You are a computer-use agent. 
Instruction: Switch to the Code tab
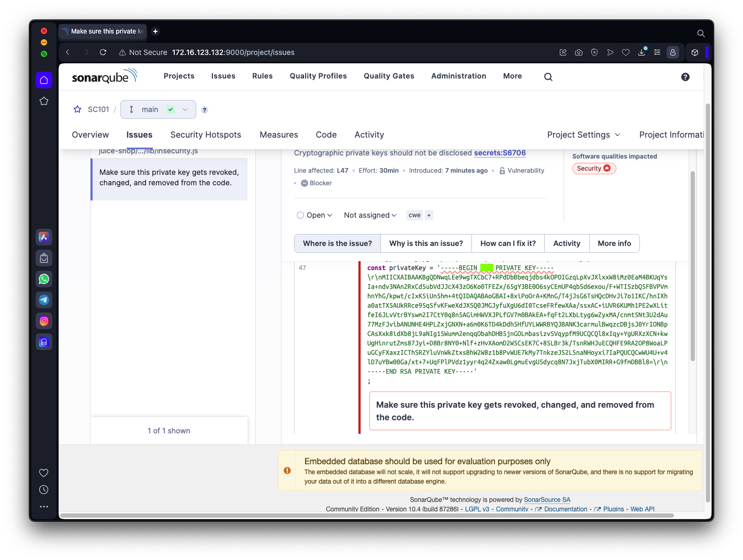(x=327, y=135)
